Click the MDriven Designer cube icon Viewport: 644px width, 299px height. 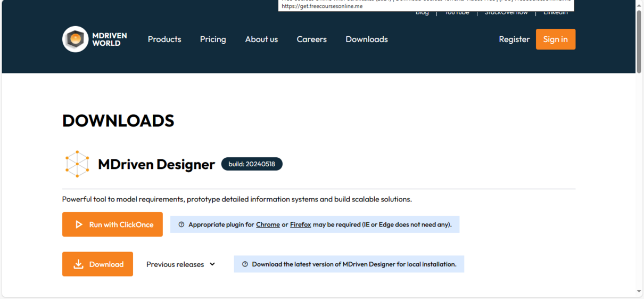[x=77, y=164]
